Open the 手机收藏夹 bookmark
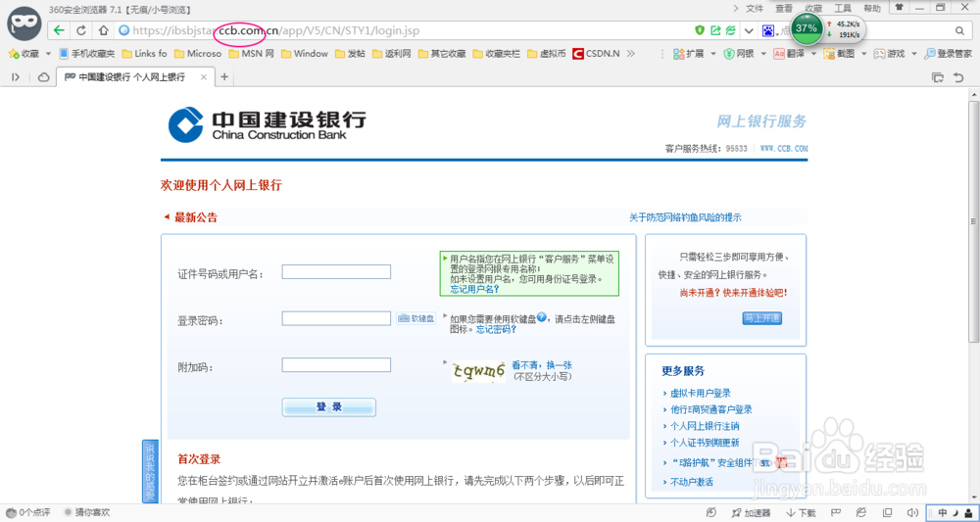This screenshot has width=980, height=522. (86, 54)
